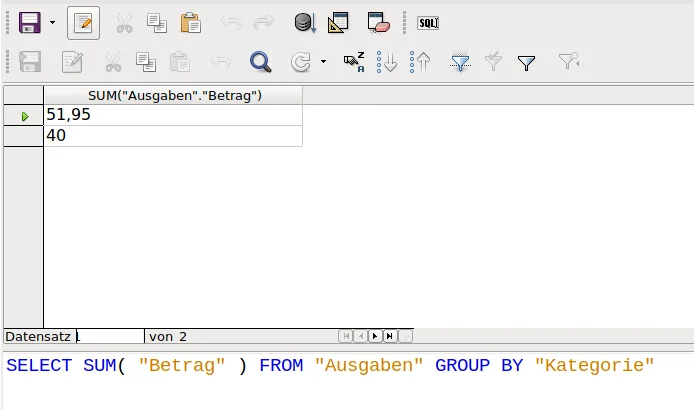694x410 pixels.
Task: Sort ascending with down arrow icon
Action: (x=386, y=62)
